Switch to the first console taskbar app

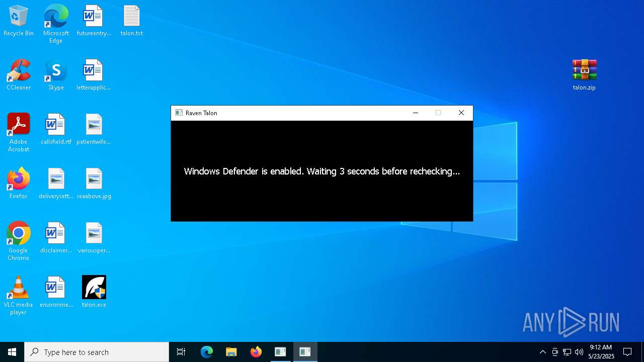point(280,352)
